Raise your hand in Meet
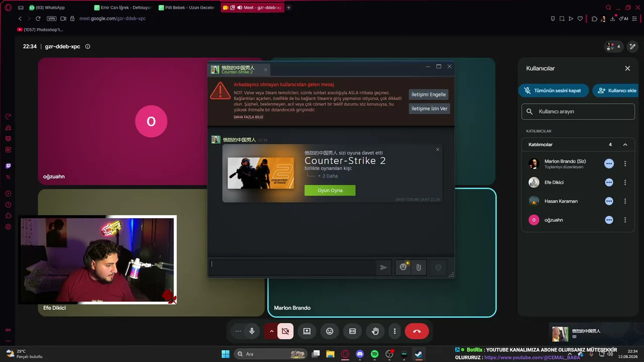The width and height of the screenshot is (644, 362). coord(375,331)
